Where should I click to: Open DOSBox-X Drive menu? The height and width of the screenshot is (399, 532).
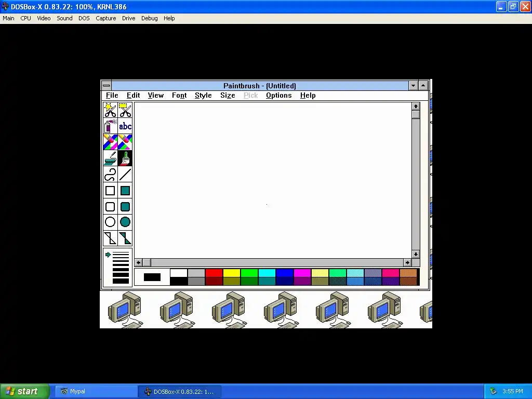[x=129, y=18]
